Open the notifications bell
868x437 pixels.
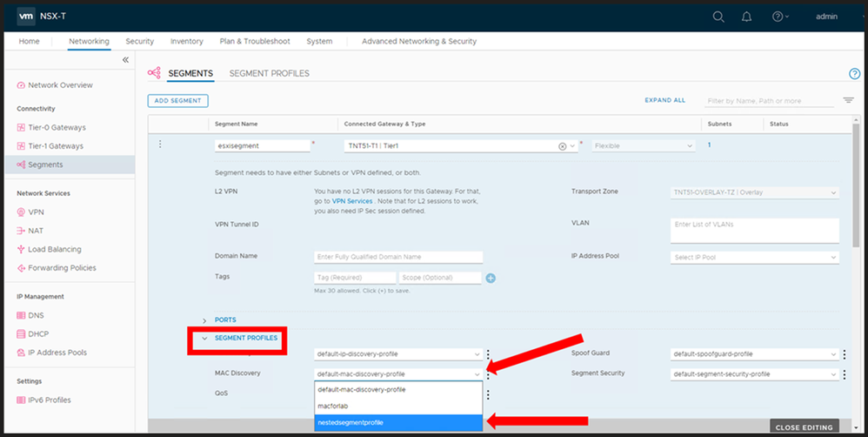pos(746,17)
